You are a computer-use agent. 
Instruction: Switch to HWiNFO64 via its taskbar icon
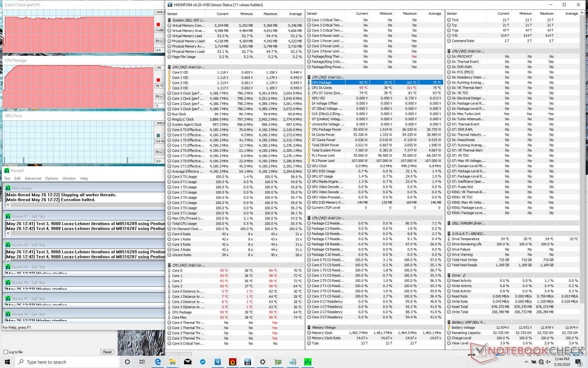(x=248, y=362)
